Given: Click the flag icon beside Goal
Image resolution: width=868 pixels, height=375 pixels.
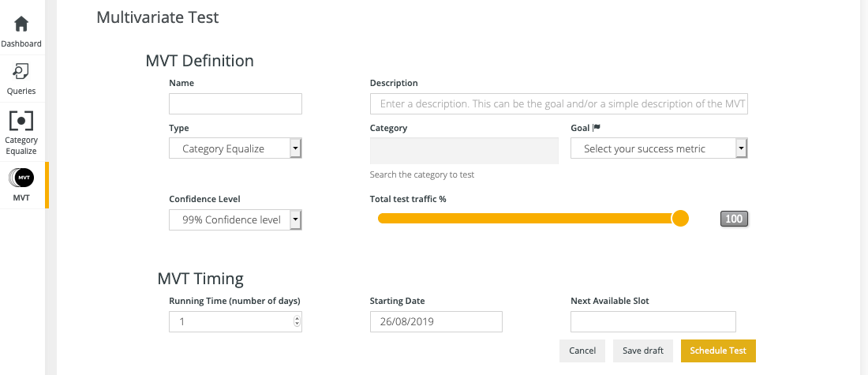Looking at the screenshot, I should tap(597, 128).
